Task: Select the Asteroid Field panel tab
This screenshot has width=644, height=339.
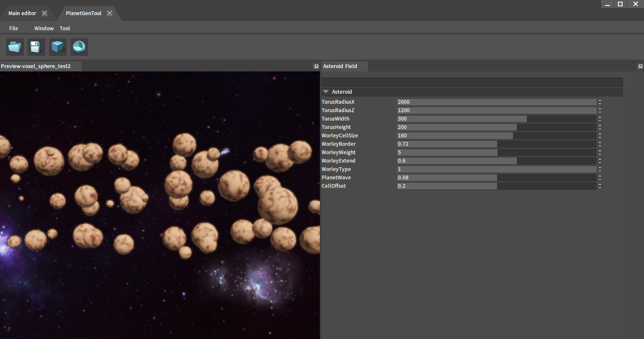Action: tap(340, 66)
